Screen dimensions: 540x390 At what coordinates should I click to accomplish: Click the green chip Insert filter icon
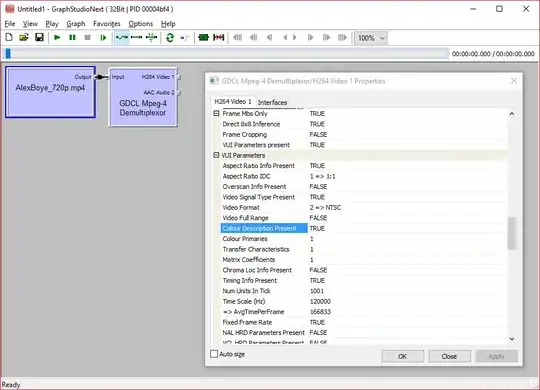click(204, 38)
